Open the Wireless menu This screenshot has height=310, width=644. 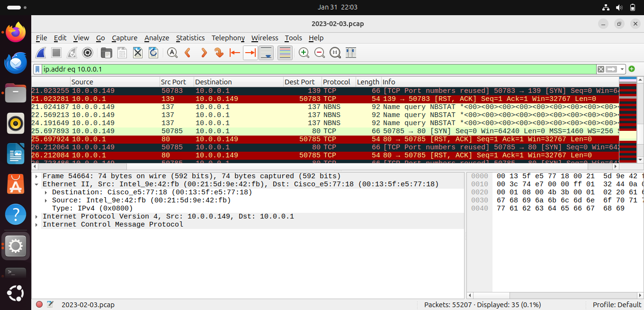[x=265, y=38]
